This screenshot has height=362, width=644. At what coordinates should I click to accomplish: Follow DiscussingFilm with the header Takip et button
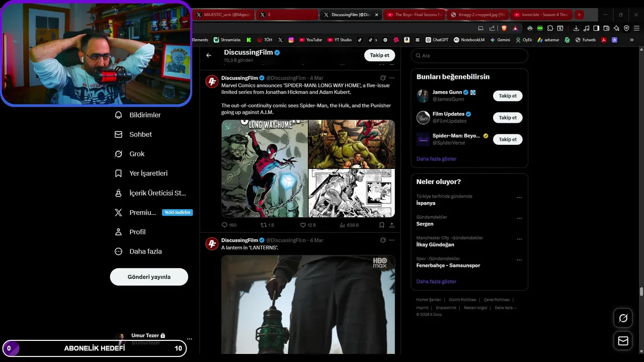(379, 55)
